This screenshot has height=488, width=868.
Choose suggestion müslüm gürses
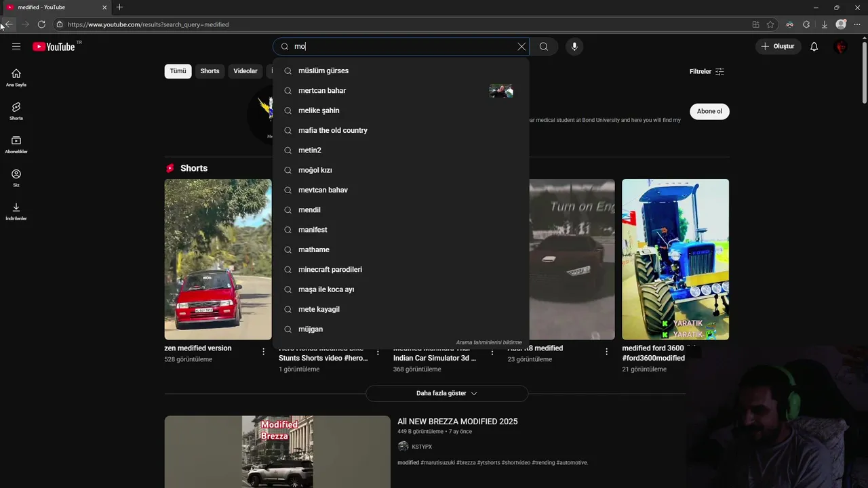[401, 70]
